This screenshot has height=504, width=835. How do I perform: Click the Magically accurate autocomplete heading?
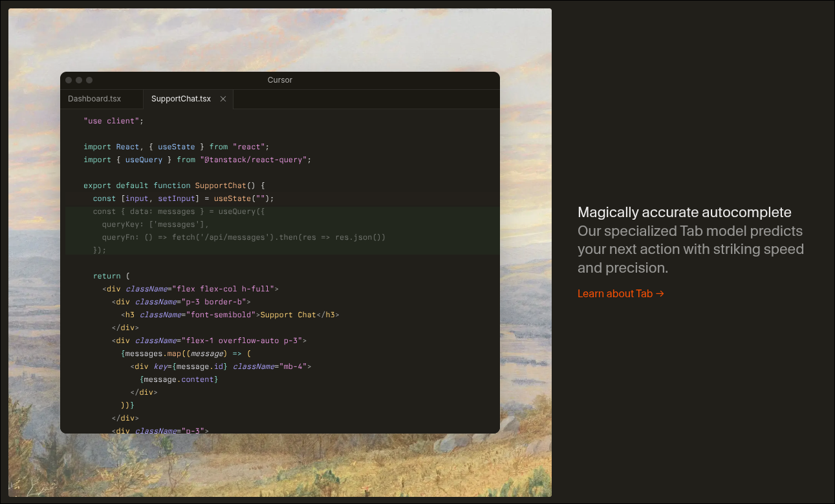(684, 213)
